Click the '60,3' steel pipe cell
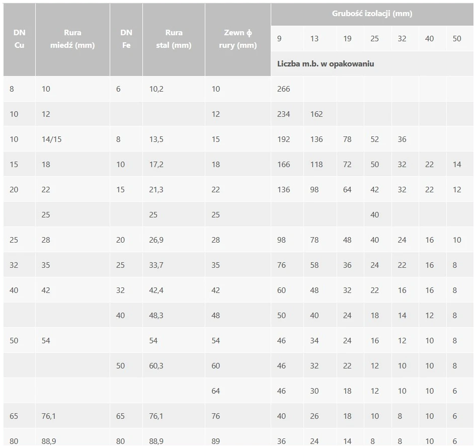The width and height of the screenshot is (476, 448). click(156, 366)
